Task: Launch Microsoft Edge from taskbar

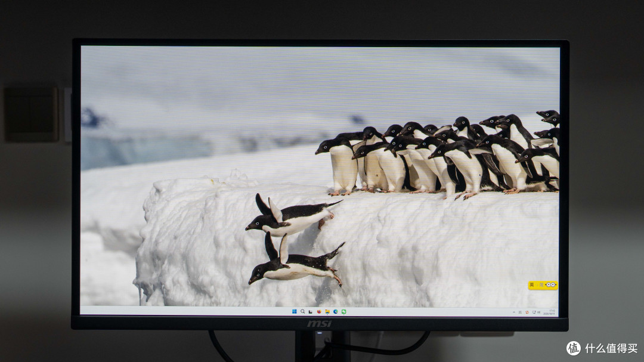Action: [x=336, y=312]
